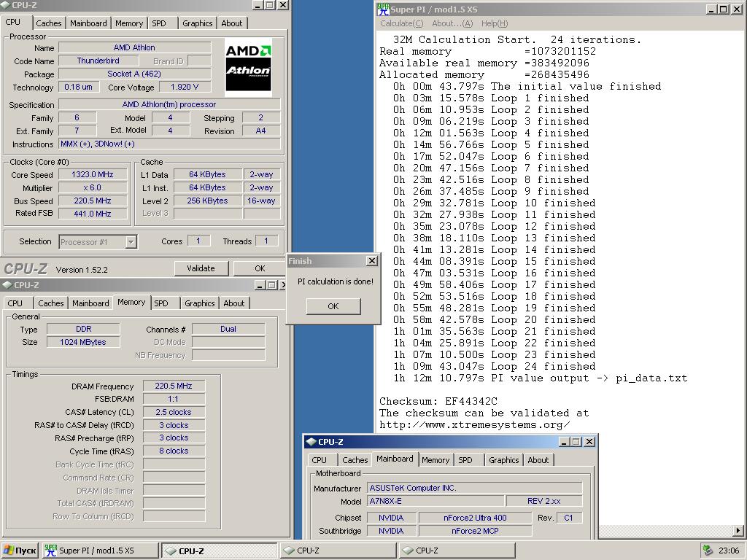This screenshot has width=747, height=560.
Task: Click the CAS# Latency value 2.5 clocks
Action: (174, 413)
